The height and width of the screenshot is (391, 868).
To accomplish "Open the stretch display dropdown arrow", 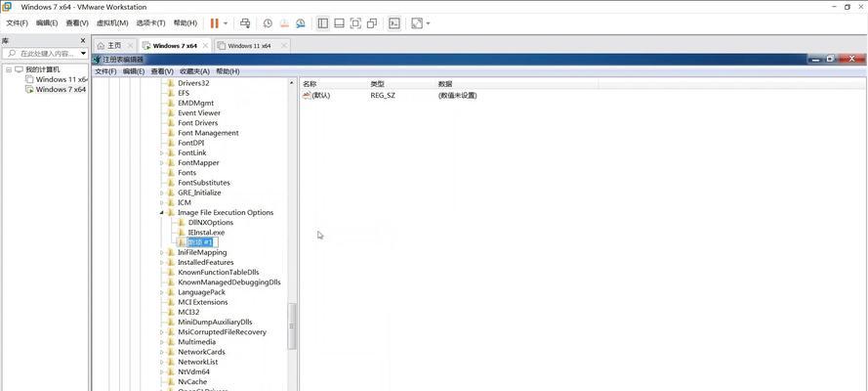I will click(428, 23).
